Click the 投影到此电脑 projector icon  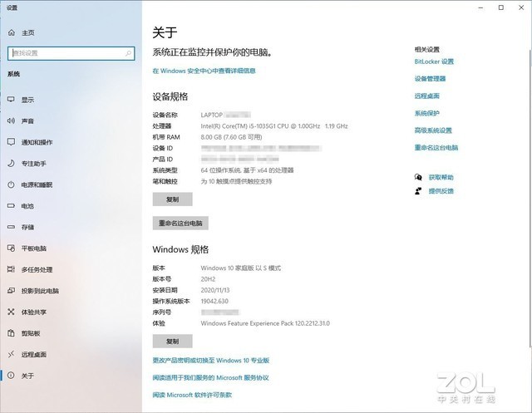11,291
